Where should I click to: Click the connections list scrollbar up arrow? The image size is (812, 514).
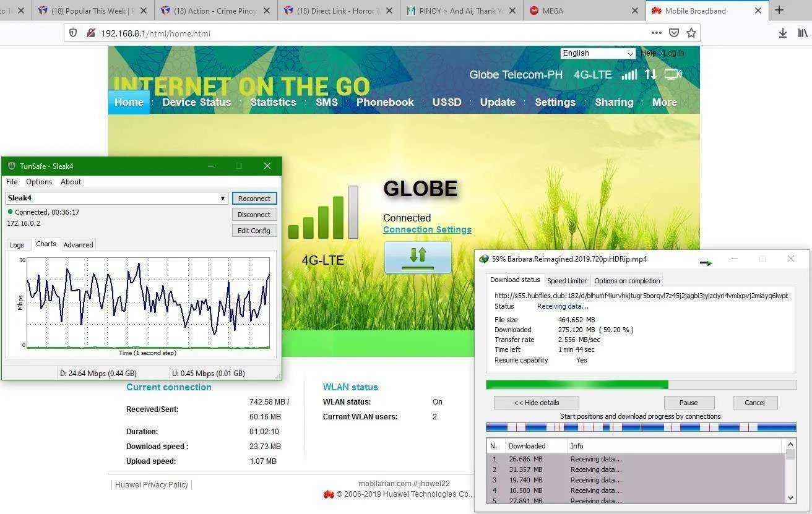pos(790,444)
